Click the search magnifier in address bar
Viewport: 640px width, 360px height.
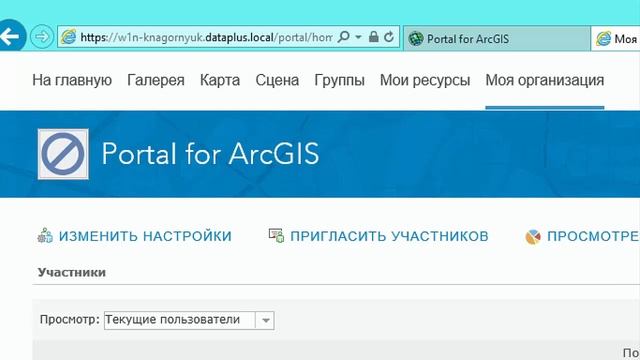click(x=344, y=37)
